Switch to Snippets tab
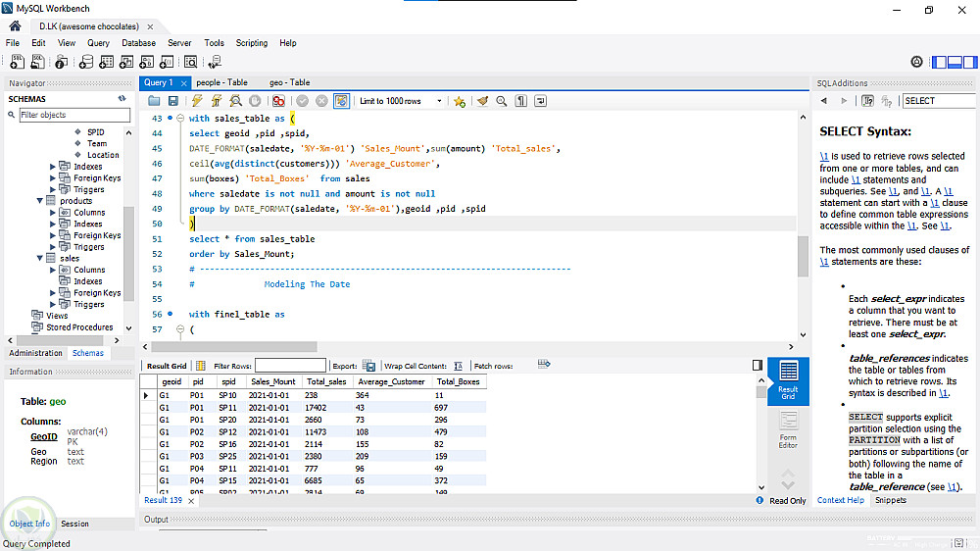The image size is (980, 551). coord(891,500)
